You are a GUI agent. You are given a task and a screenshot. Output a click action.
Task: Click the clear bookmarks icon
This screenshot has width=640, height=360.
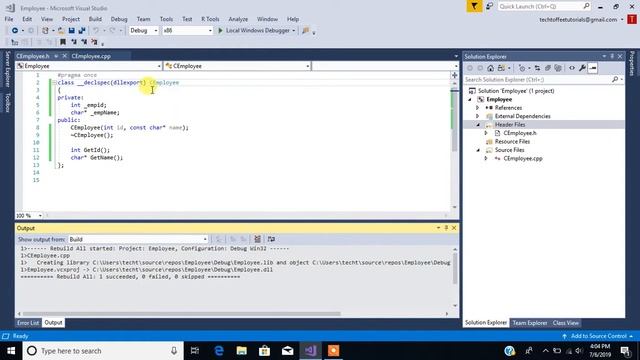pyautogui.click(x=94, y=42)
